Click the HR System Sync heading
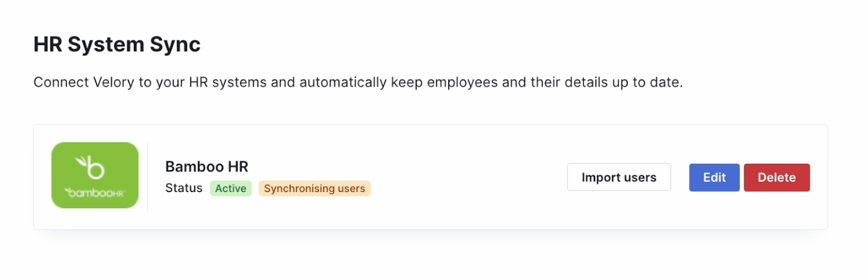This screenshot has width=868, height=274. click(117, 44)
